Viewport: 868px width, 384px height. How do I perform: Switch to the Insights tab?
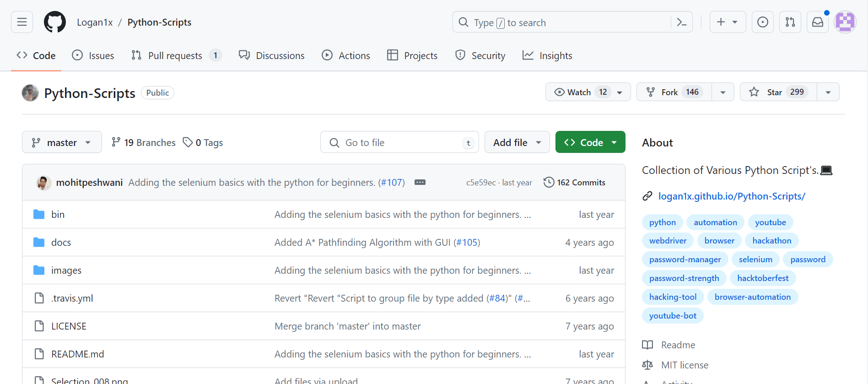(x=547, y=55)
